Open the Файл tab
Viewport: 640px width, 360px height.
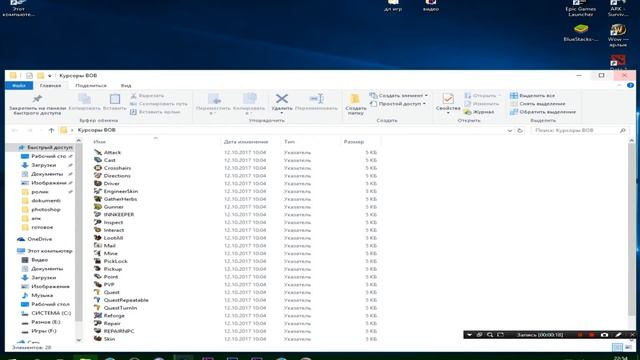click(x=19, y=86)
